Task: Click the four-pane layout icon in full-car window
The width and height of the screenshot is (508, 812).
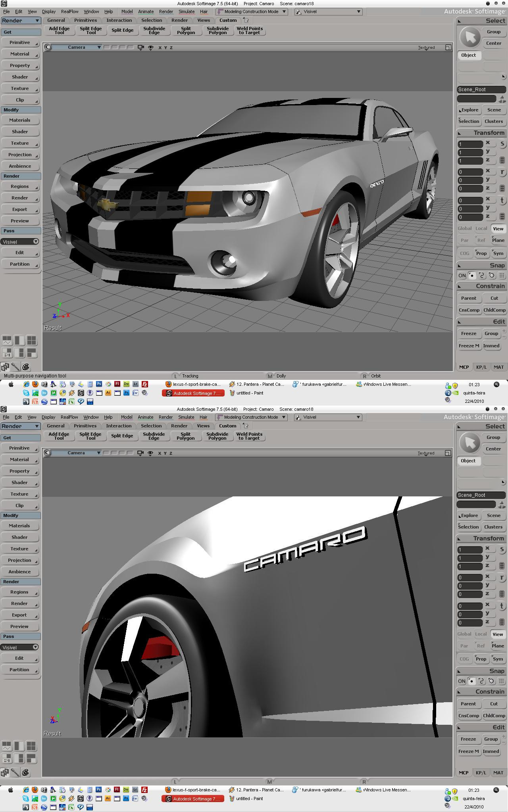Action: pos(32,341)
